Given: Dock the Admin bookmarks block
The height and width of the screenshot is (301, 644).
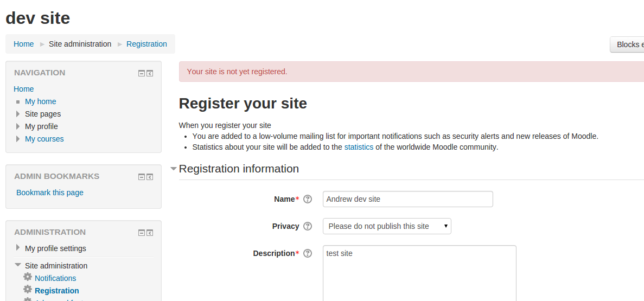Looking at the screenshot, I should [150, 177].
